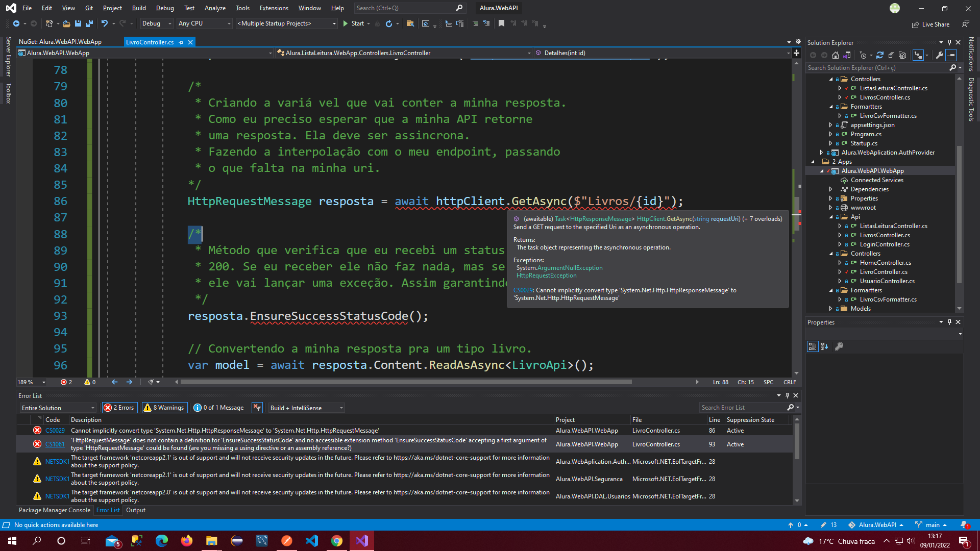
Task: Select the Debug menu item
Action: click(x=164, y=8)
